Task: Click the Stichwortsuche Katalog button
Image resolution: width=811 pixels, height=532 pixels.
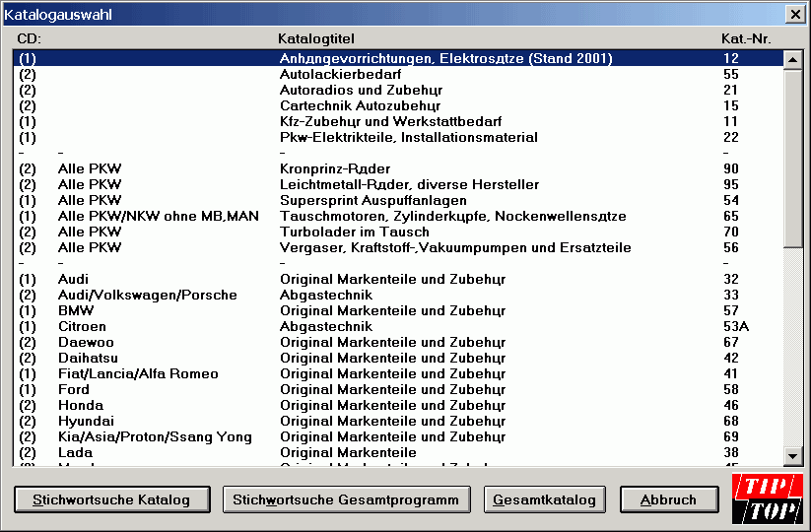Action: 112,499
